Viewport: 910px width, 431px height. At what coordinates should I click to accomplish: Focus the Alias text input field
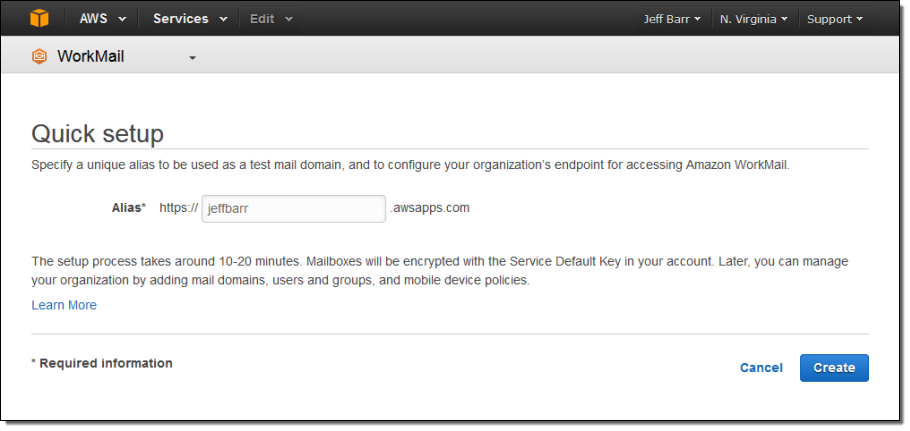click(x=293, y=209)
